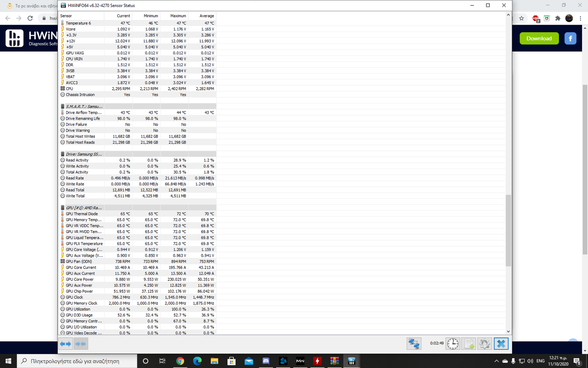The image size is (588, 368).
Task: Select the Total Host Writes row
Action: pyautogui.click(x=137, y=136)
